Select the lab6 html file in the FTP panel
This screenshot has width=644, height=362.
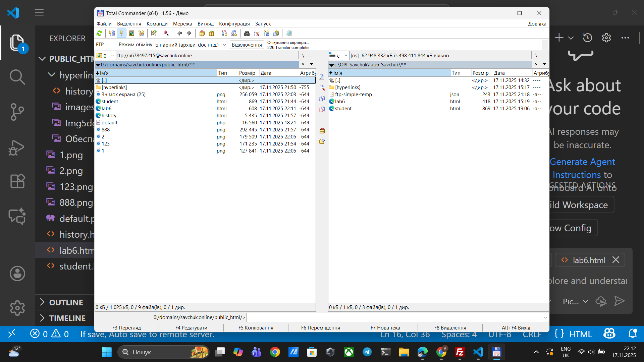point(106,109)
